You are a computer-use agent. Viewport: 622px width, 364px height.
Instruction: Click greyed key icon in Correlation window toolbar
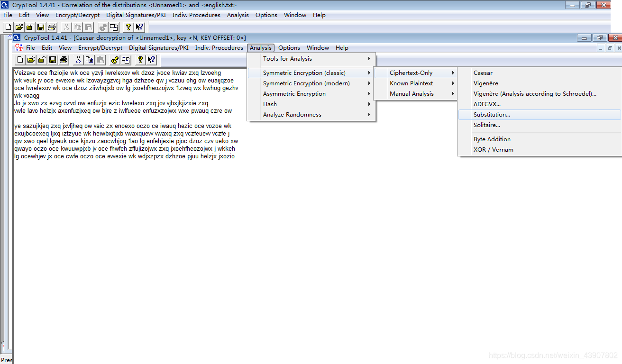(103, 27)
